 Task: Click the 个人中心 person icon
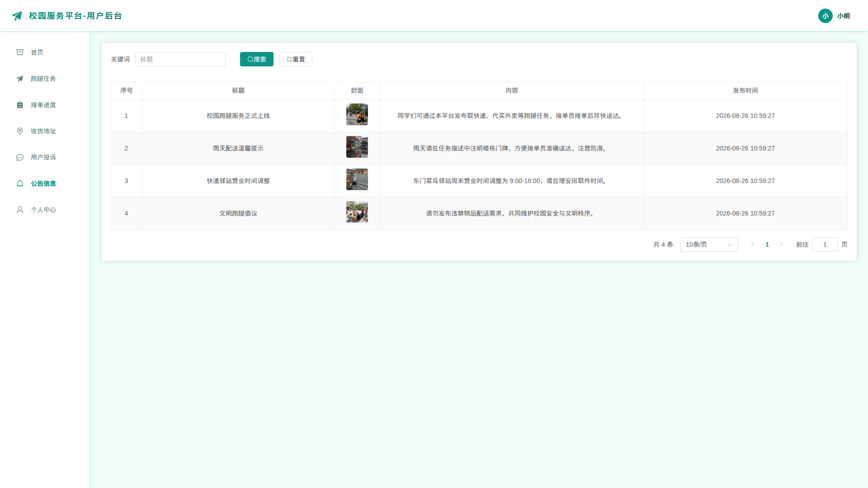(20, 210)
